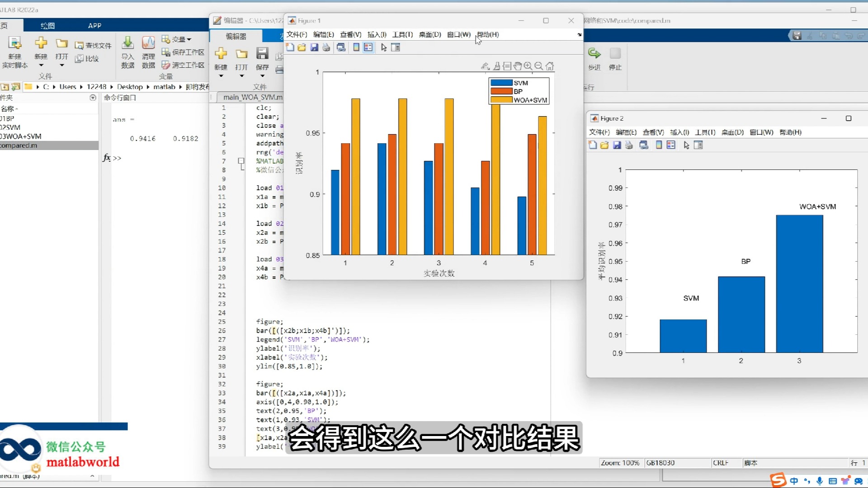Expand current folder panel options chevron
This screenshot has height=488, width=868.
click(93, 98)
